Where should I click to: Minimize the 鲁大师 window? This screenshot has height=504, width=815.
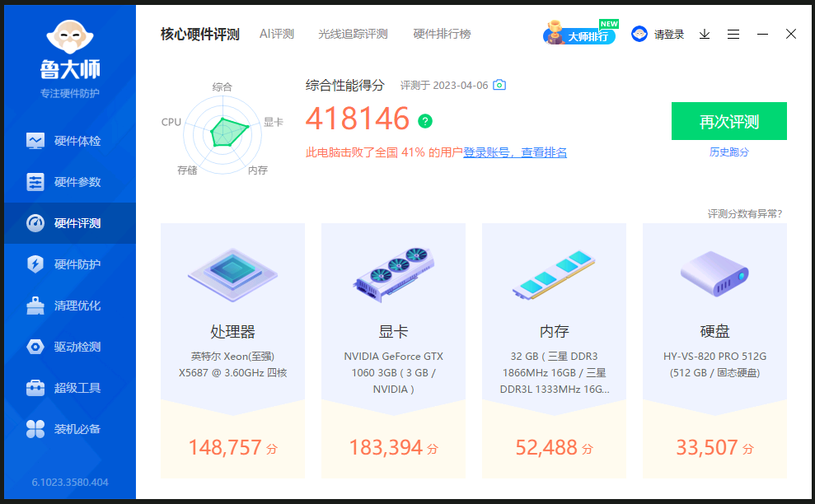click(x=762, y=35)
